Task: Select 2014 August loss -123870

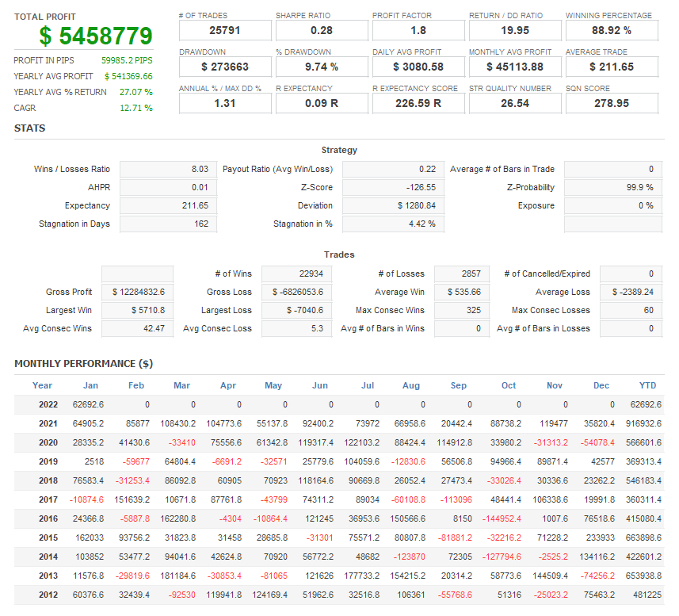Action: tap(409, 557)
